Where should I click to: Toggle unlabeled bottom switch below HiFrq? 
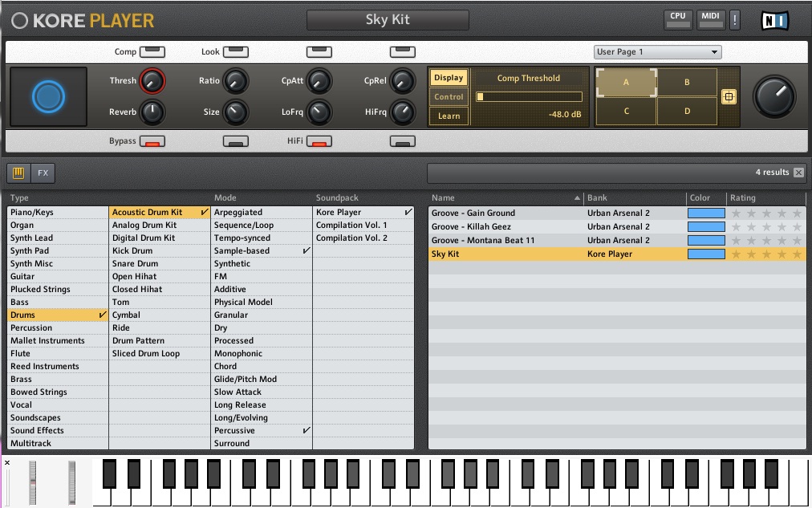pos(402,141)
